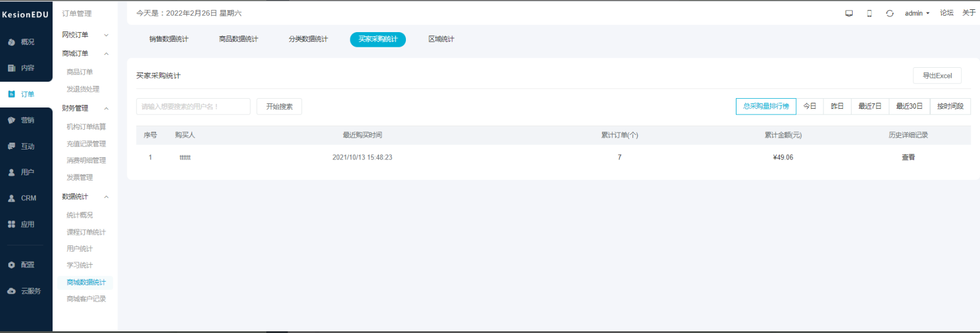This screenshot has height=333, width=980.
Task: Open 用户统计 in sidebar
Action: click(80, 248)
